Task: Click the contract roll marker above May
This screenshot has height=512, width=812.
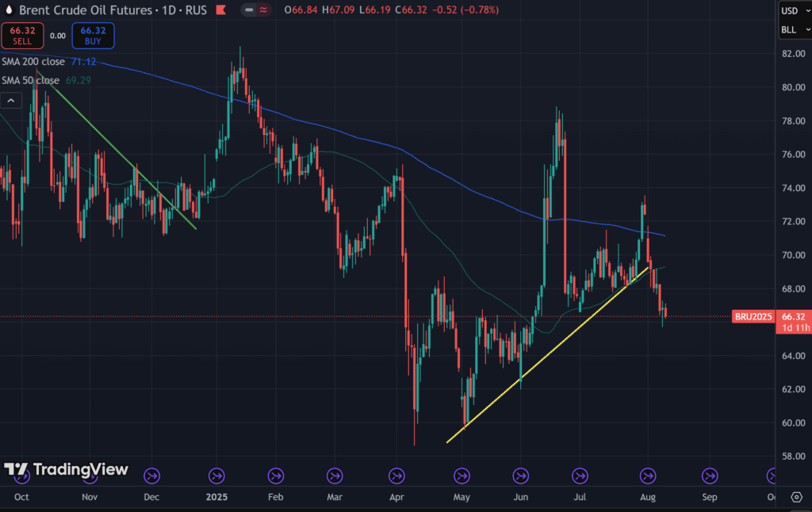Action: pos(462,476)
